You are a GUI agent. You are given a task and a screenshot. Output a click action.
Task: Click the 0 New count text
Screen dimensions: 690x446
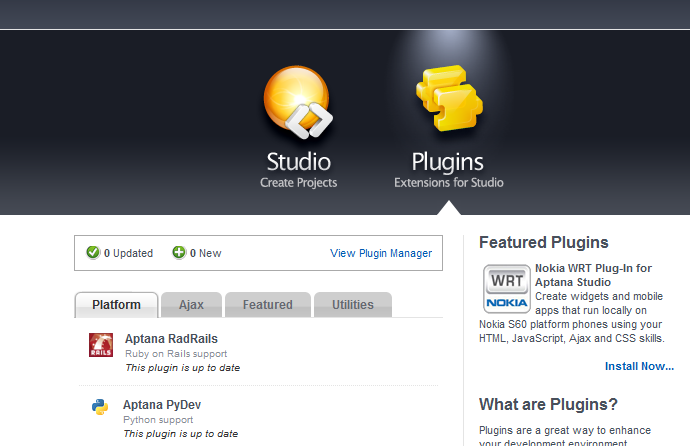click(x=206, y=253)
